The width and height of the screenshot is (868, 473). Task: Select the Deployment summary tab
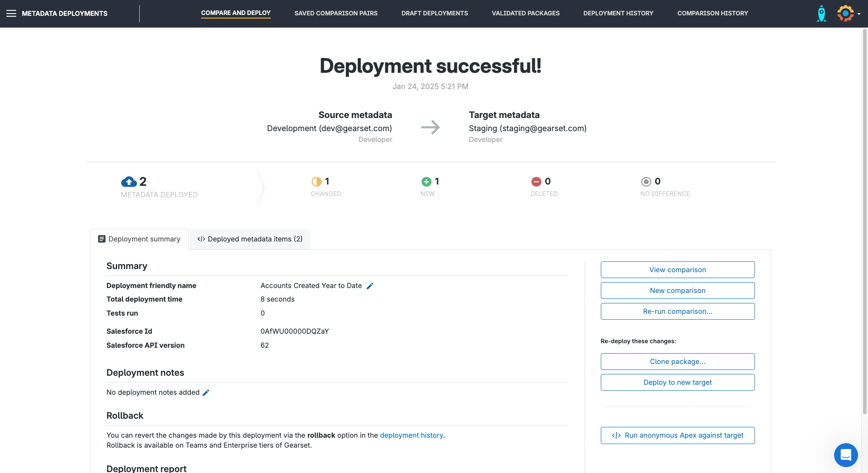coord(139,239)
